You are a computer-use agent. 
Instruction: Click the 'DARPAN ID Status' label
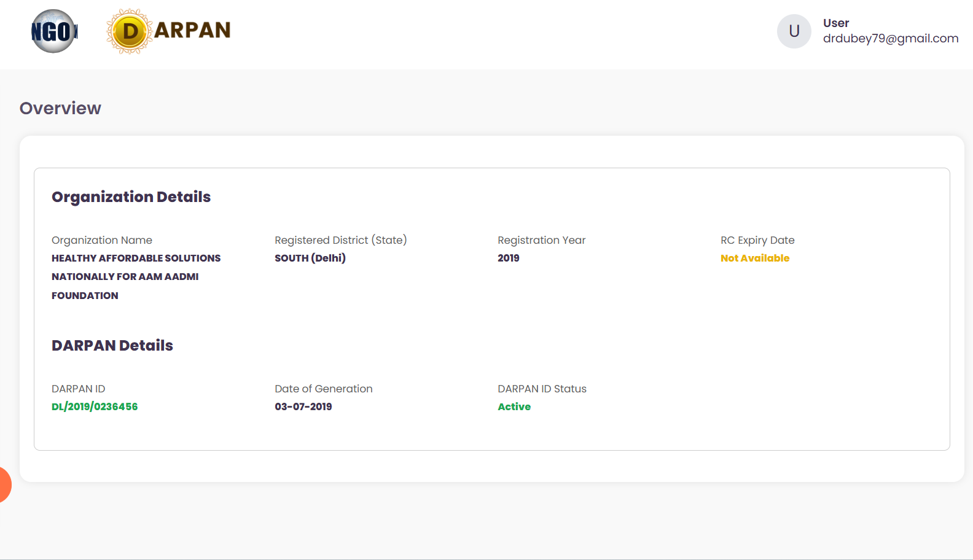point(542,389)
